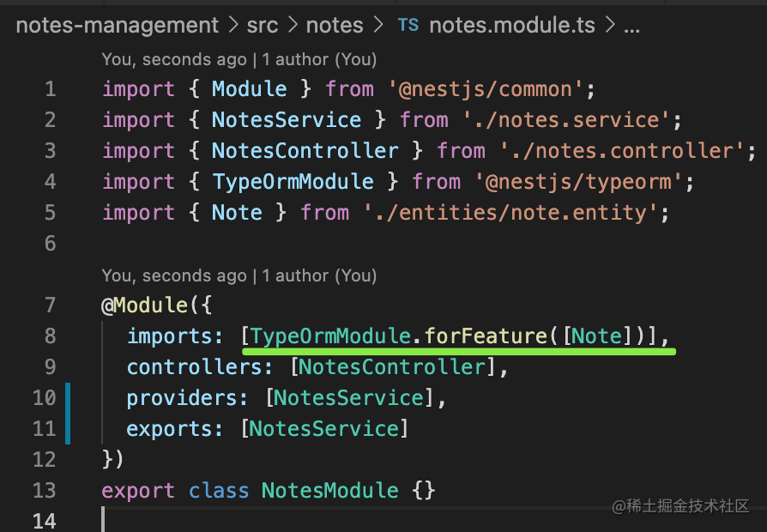Open the notes folder breadcrumb
The image size is (767, 532).
(x=335, y=25)
